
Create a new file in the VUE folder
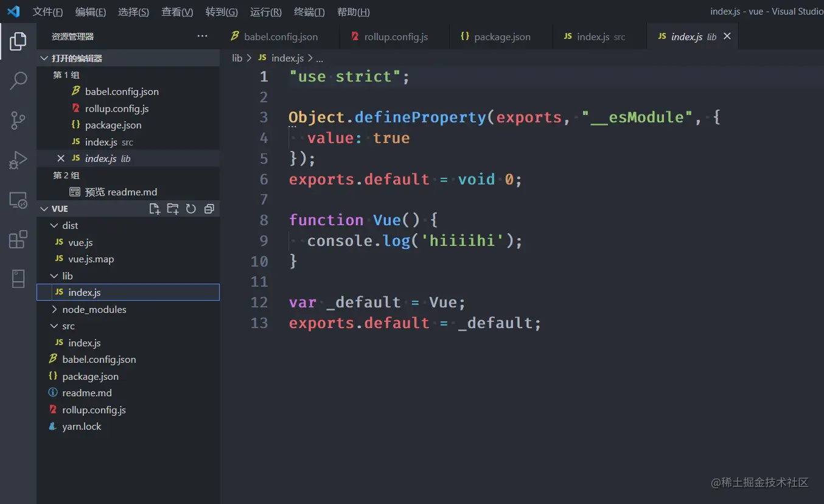point(155,209)
